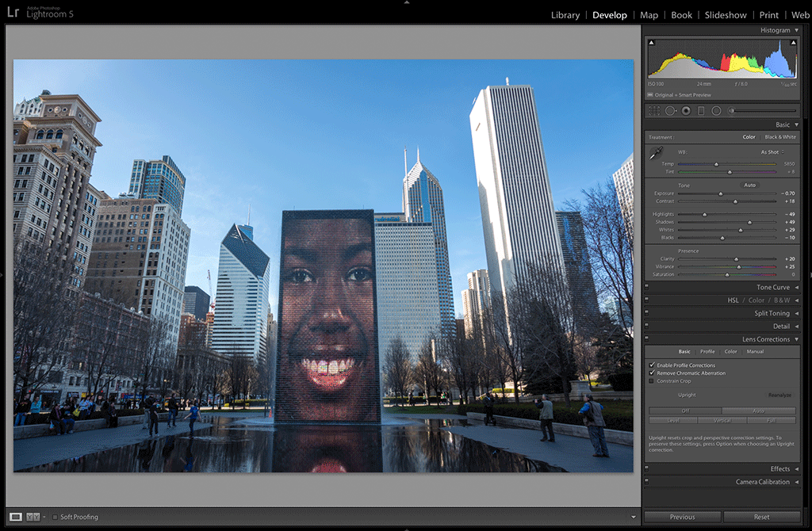The width and height of the screenshot is (812, 531).
Task: Switch to the Library module
Action: (x=565, y=15)
